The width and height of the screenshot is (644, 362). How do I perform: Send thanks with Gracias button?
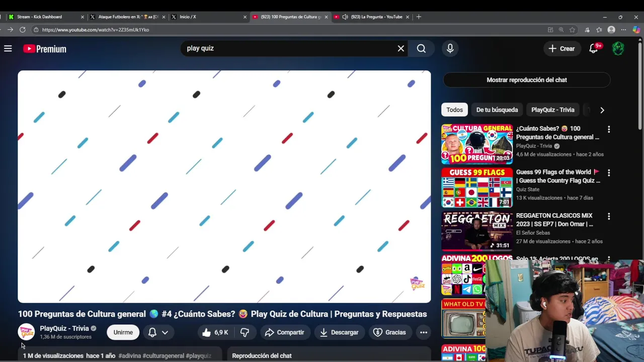point(390,332)
